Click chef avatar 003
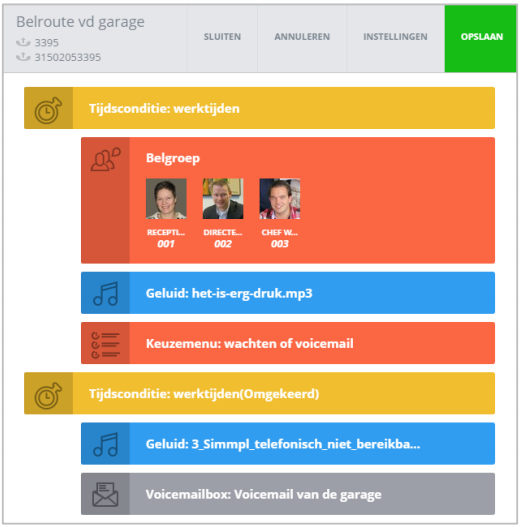The width and height of the screenshot is (521, 527). pos(280,199)
